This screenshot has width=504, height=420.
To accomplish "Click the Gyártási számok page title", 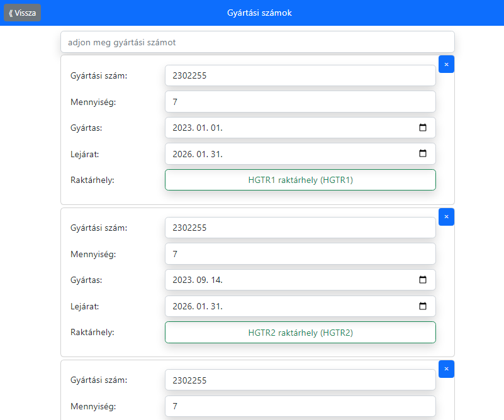I will tap(259, 13).
